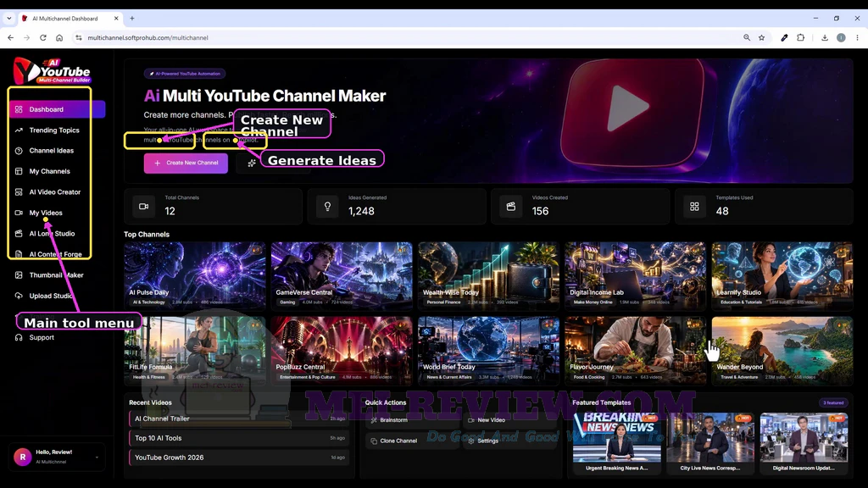Screen dimensions: 868x488
Task: Open a new browser tab
Action: (131, 19)
